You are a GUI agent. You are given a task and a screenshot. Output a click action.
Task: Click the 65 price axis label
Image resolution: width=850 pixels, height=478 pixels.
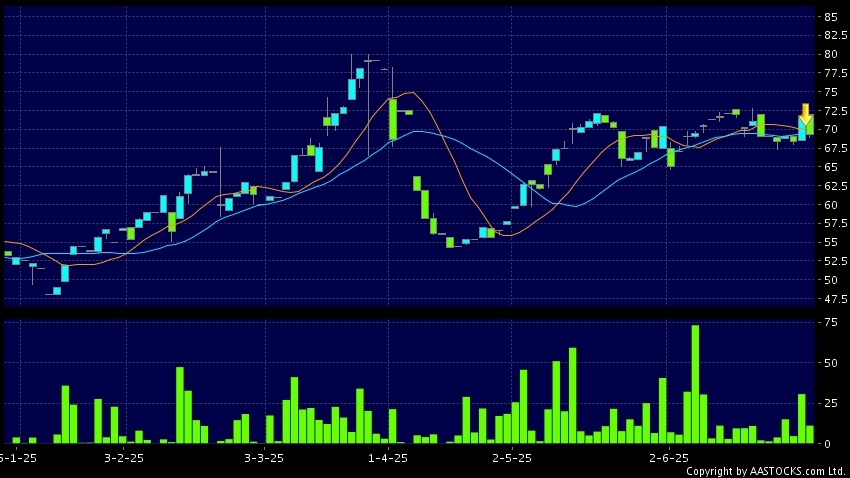pyautogui.click(x=830, y=167)
